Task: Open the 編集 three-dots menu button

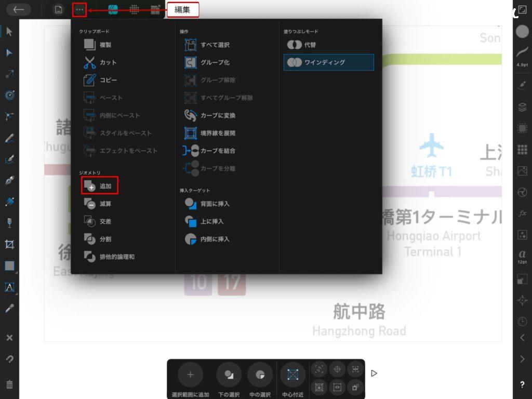Action: [x=79, y=9]
